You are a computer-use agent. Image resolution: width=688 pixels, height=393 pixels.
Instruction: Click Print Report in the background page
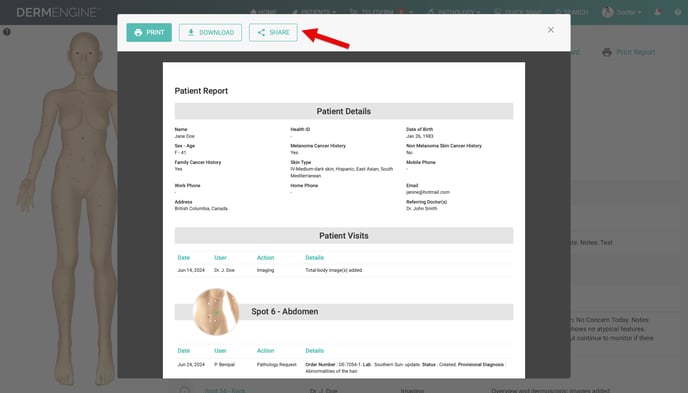[635, 52]
